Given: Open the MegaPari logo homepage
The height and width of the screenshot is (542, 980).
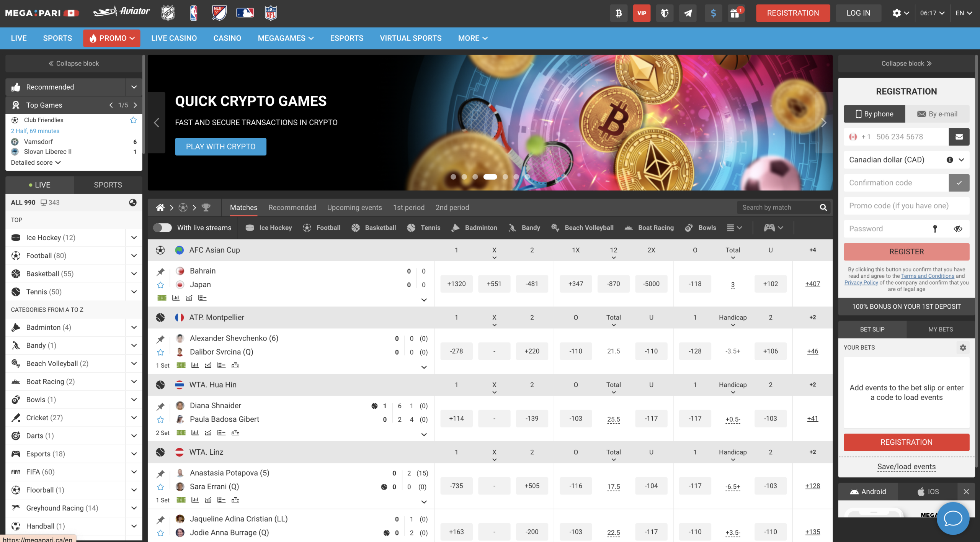Looking at the screenshot, I should coord(42,13).
